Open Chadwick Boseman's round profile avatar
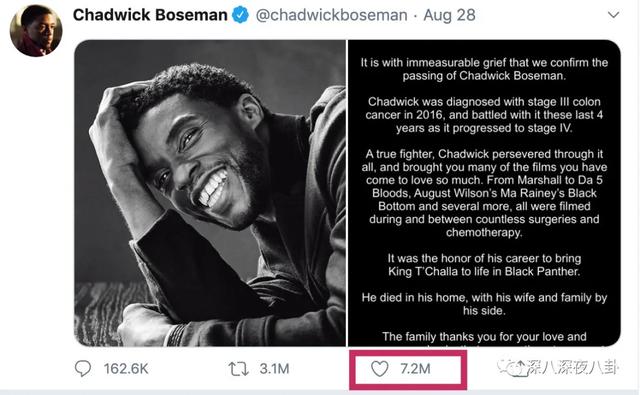Viewport: 640px width, 395px height. tap(36, 30)
